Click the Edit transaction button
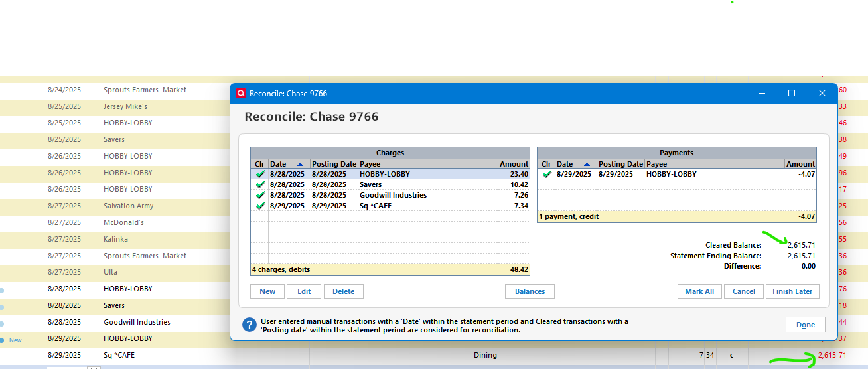This screenshot has height=369, width=868. pyautogui.click(x=304, y=291)
